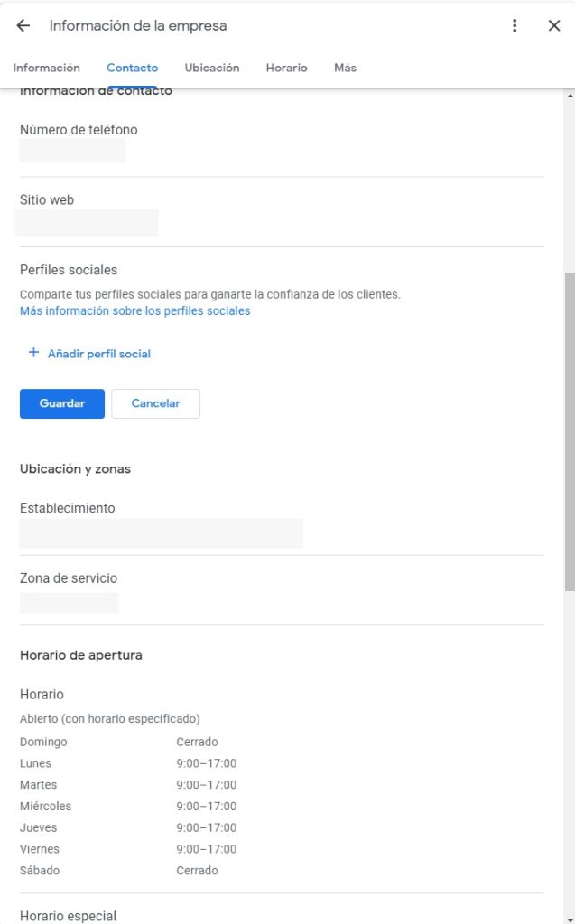This screenshot has width=575, height=924.
Task: Select the Zona de servicio field
Action: 69,602
